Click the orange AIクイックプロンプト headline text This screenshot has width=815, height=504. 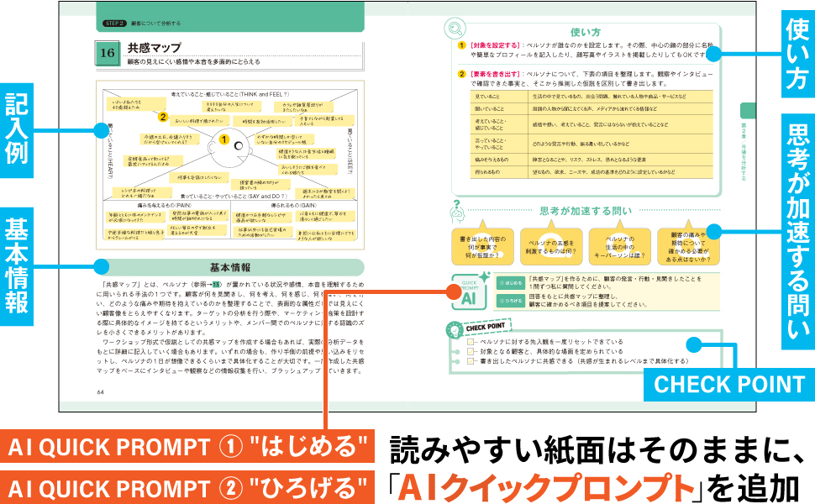[x=545, y=487]
